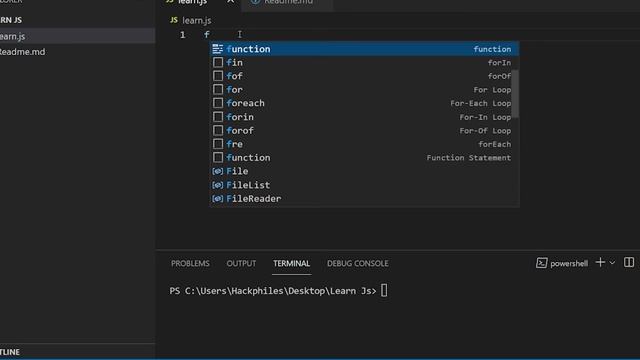Click the variable icon beside FileReader
The image size is (640, 360).
tap(218, 199)
